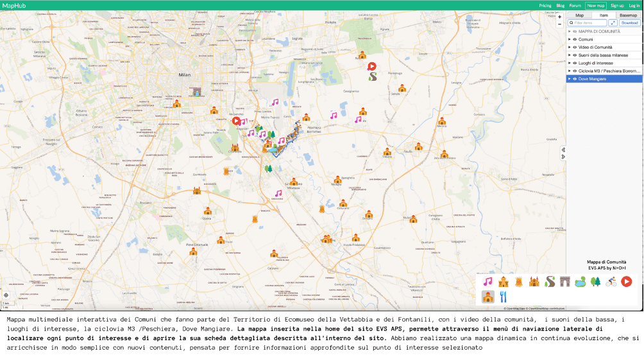Select the highlighted domed church icon in legend
Image resolution: width=644 pixels, height=362 pixels.
(487, 297)
